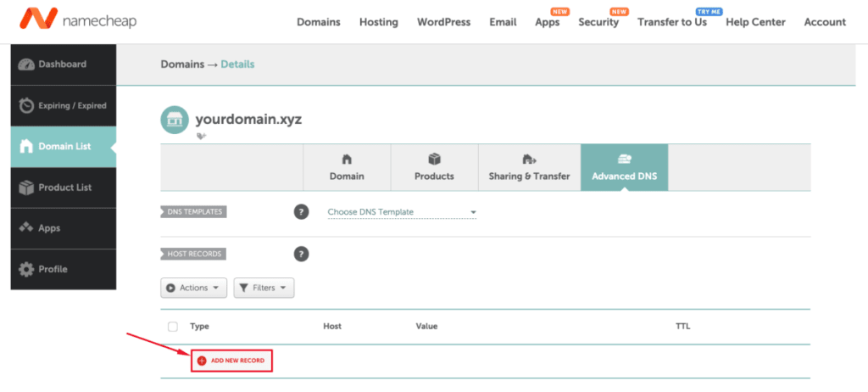This screenshot has width=868, height=392.
Task: Open the Filters dropdown button
Action: click(264, 288)
